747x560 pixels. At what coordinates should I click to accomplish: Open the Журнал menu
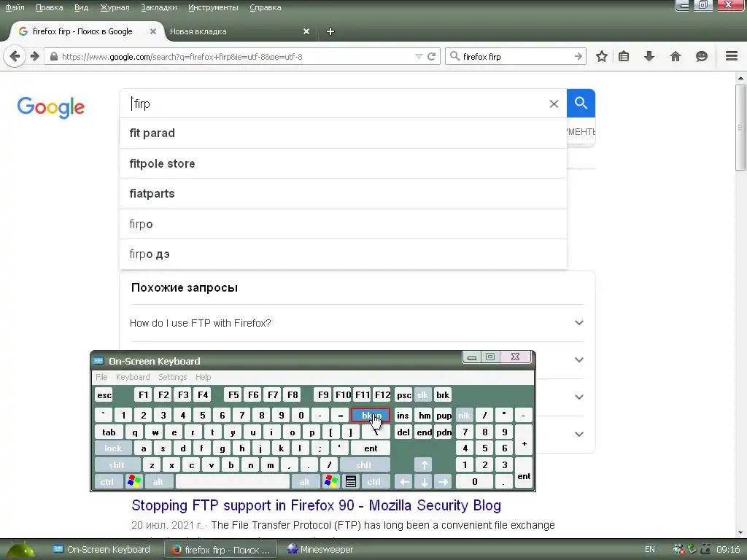(x=115, y=7)
